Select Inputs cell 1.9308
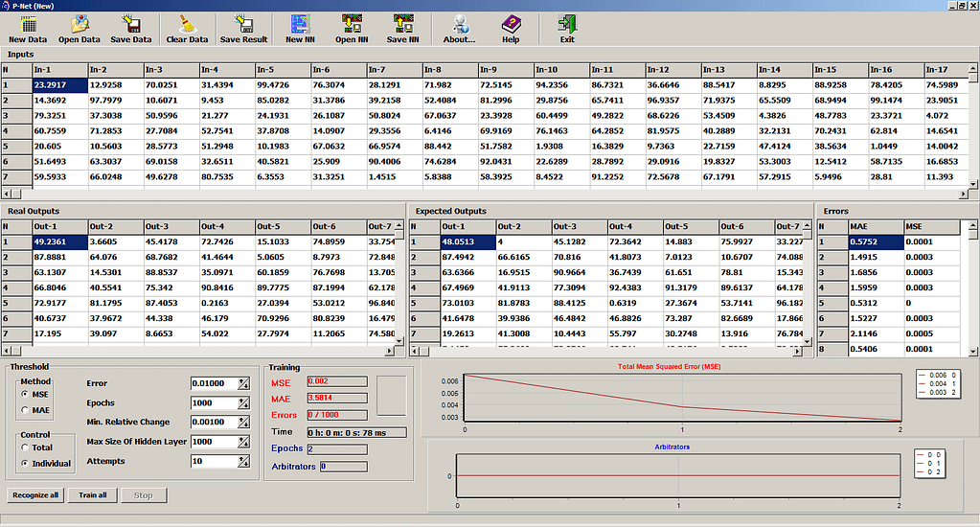Screen dimensions: 980x527 click(x=561, y=147)
